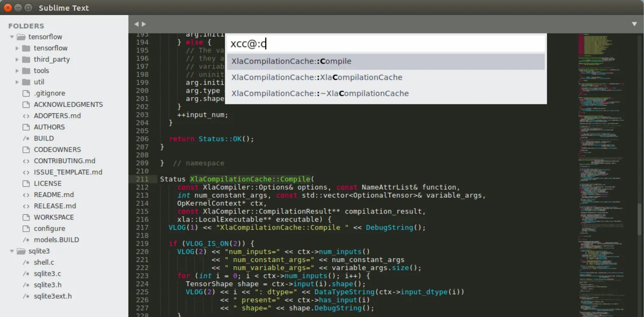The width and height of the screenshot is (644, 317).
Task: Click the '<>' icon next to README.md
Action: pyautogui.click(x=26, y=195)
